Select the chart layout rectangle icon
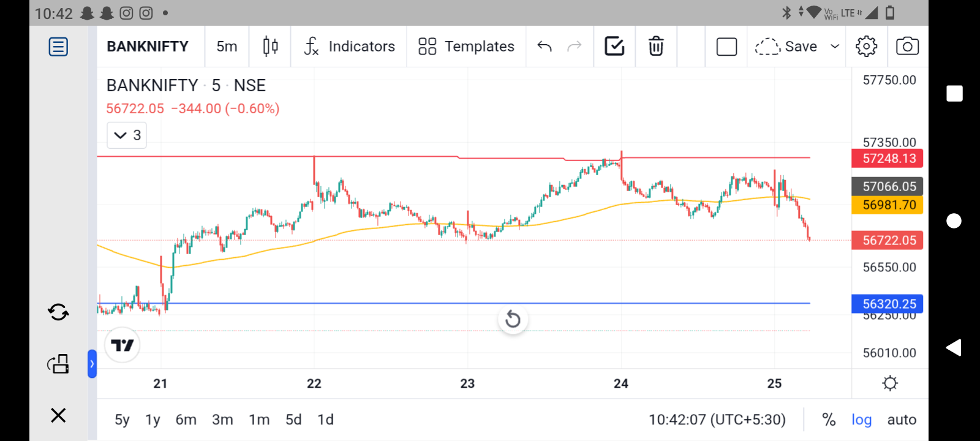This screenshot has height=441, width=980. click(x=726, y=47)
